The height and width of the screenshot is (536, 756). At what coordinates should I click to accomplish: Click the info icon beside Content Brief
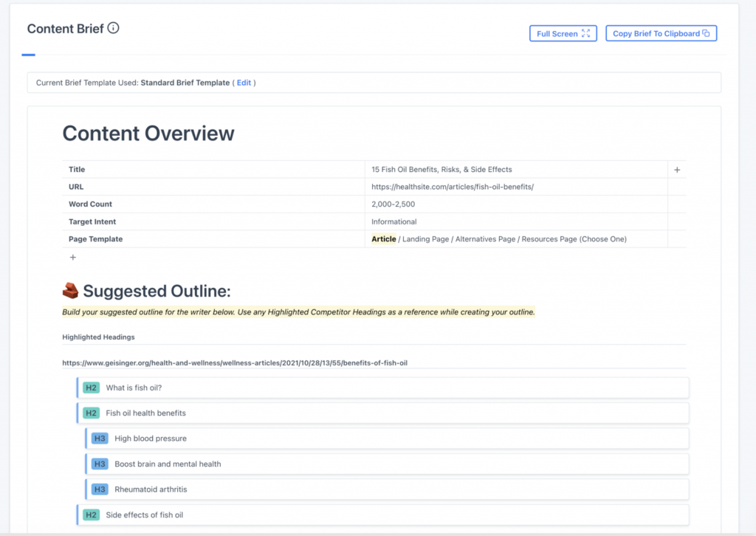[x=113, y=29]
